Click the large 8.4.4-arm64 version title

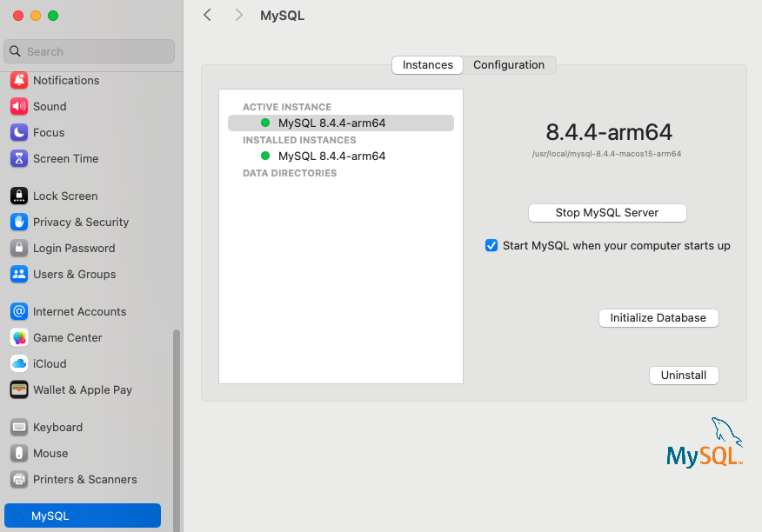609,132
